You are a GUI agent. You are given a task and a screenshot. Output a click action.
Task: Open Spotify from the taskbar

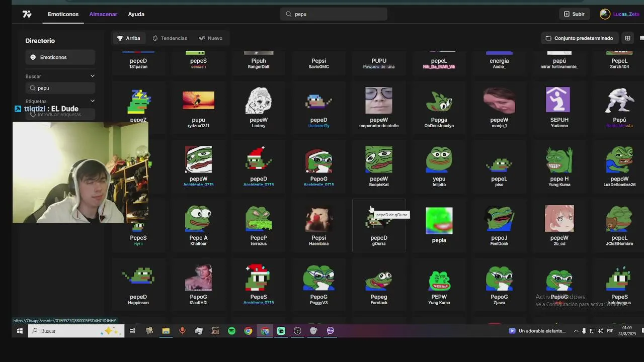tap(231, 331)
